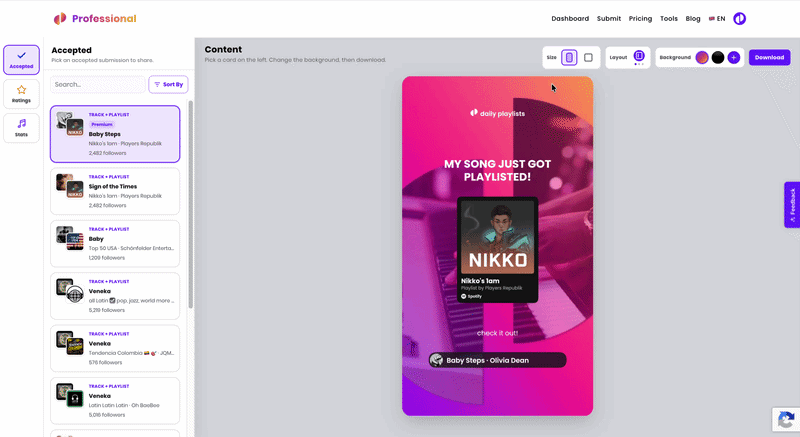Click '576 followers' text

[x=106, y=363]
